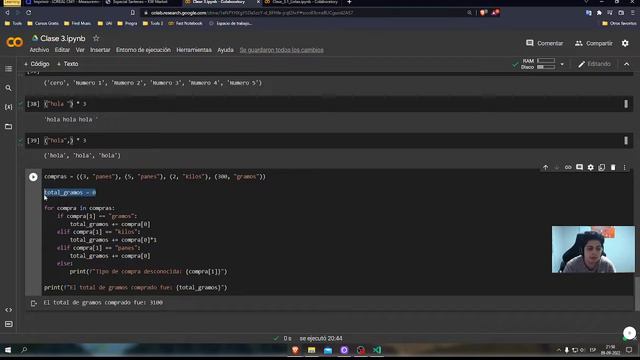Run the compras code cell
This screenshot has width=640, height=360.
(33, 177)
